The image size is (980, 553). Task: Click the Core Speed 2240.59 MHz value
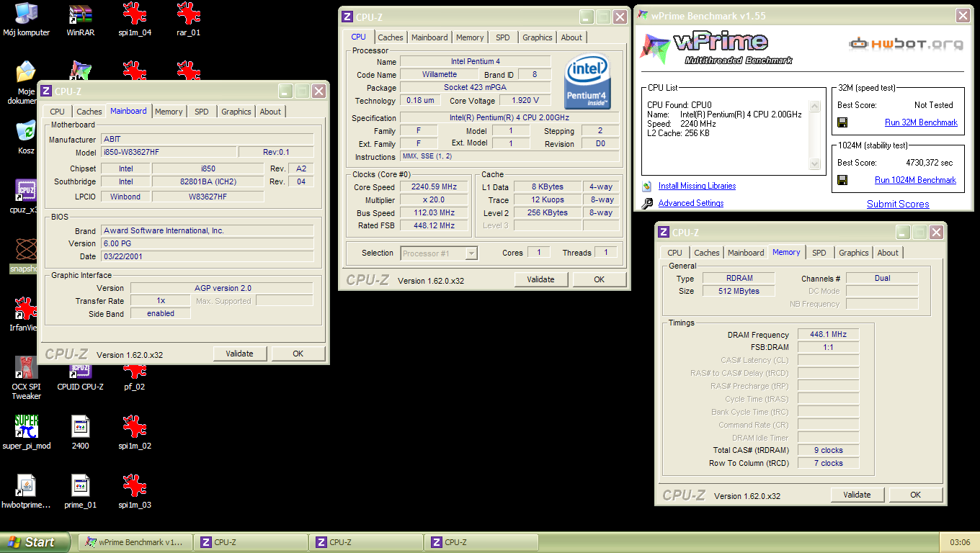pos(434,187)
